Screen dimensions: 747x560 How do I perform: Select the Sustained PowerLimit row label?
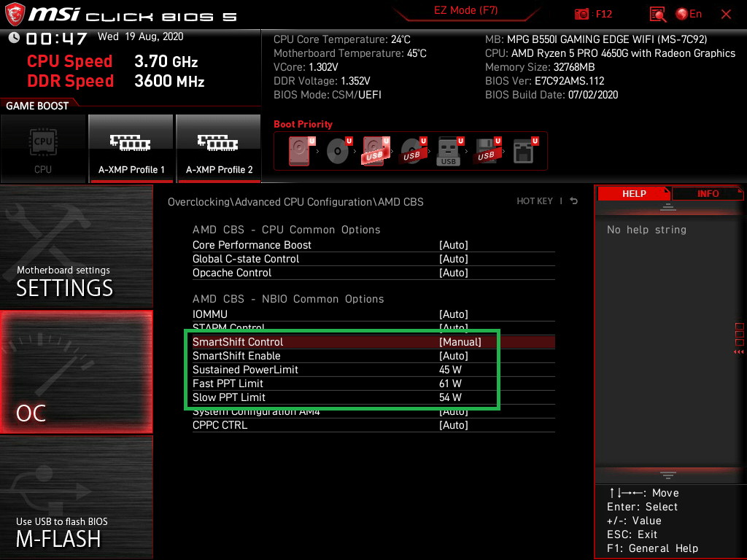(x=245, y=370)
